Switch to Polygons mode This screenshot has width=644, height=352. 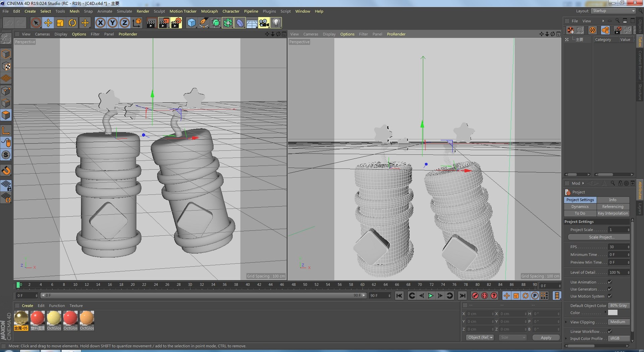tap(6, 115)
